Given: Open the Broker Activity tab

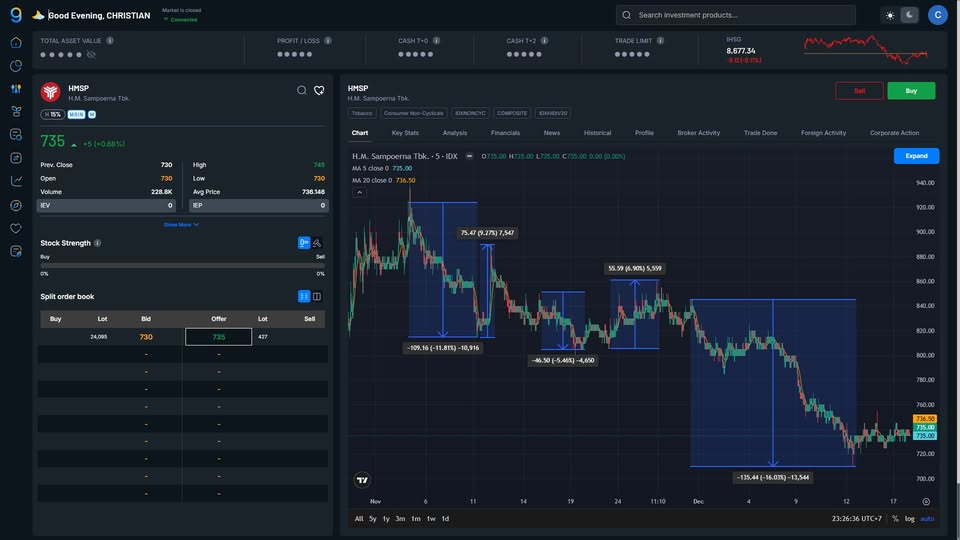Looking at the screenshot, I should coord(698,133).
